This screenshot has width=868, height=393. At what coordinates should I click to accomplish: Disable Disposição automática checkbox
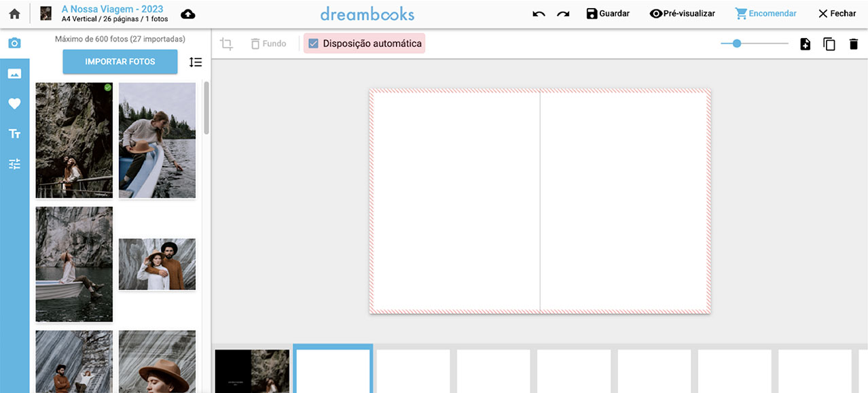[313, 43]
